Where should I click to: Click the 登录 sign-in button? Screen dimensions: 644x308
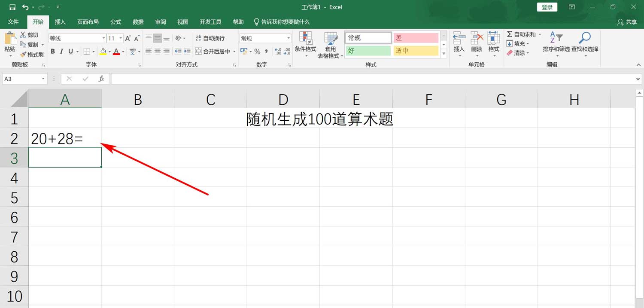click(x=547, y=7)
